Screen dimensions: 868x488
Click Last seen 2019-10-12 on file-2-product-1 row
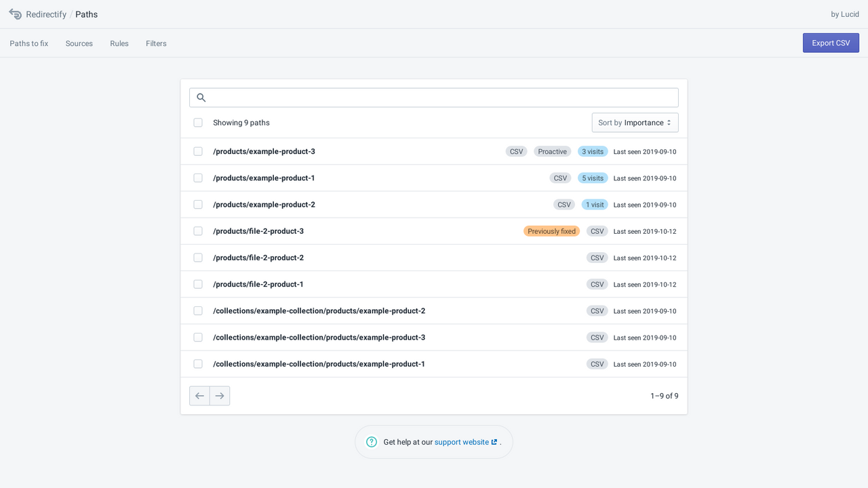pos(645,285)
